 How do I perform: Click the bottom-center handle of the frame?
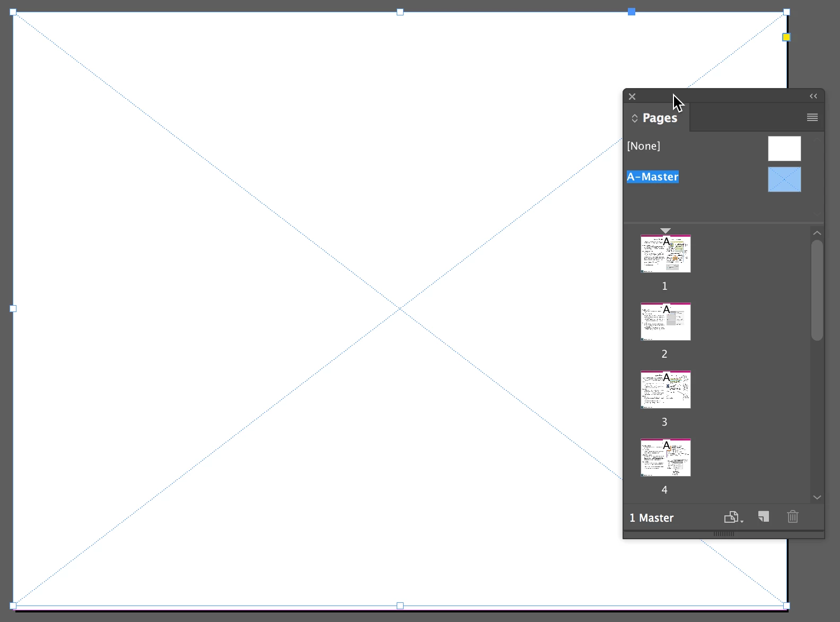[x=400, y=606]
